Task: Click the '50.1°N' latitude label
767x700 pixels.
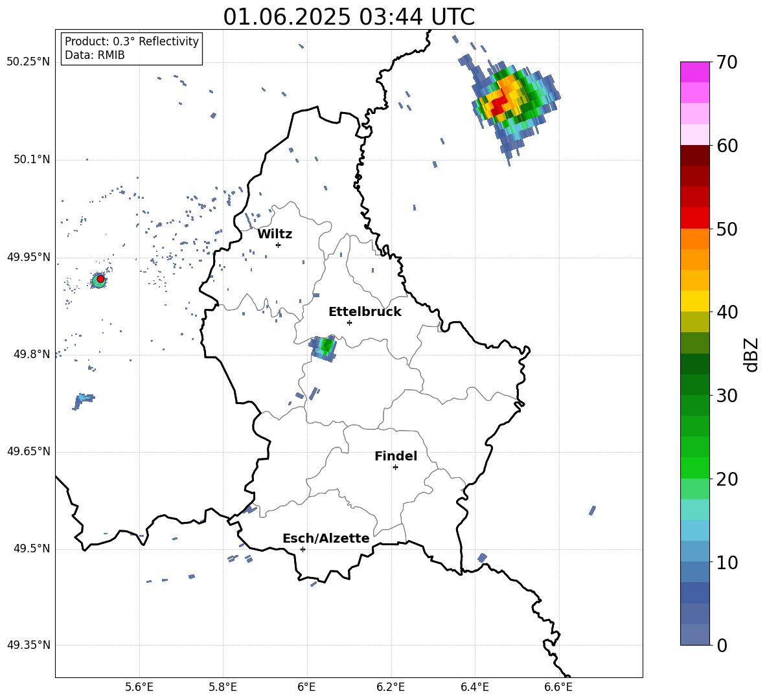Action: click(32, 160)
